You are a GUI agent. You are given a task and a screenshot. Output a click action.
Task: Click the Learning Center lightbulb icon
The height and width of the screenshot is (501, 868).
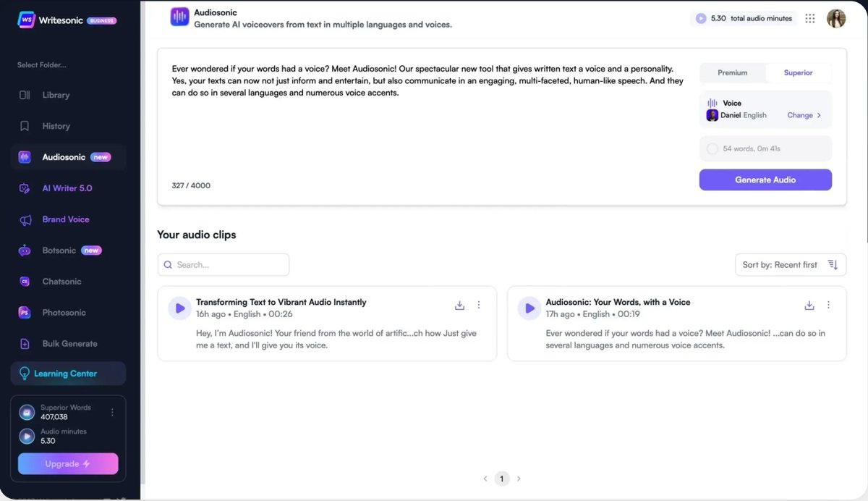pyautogui.click(x=25, y=374)
